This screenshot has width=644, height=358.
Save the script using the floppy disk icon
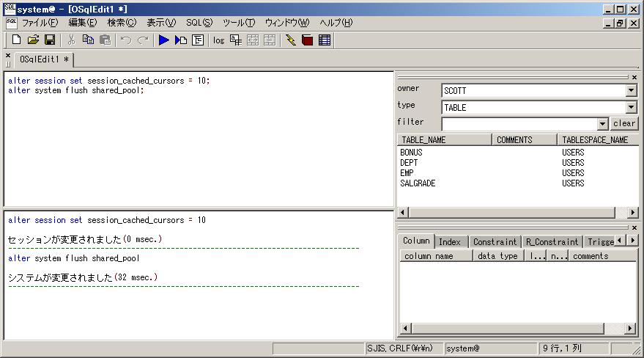[x=50, y=40]
